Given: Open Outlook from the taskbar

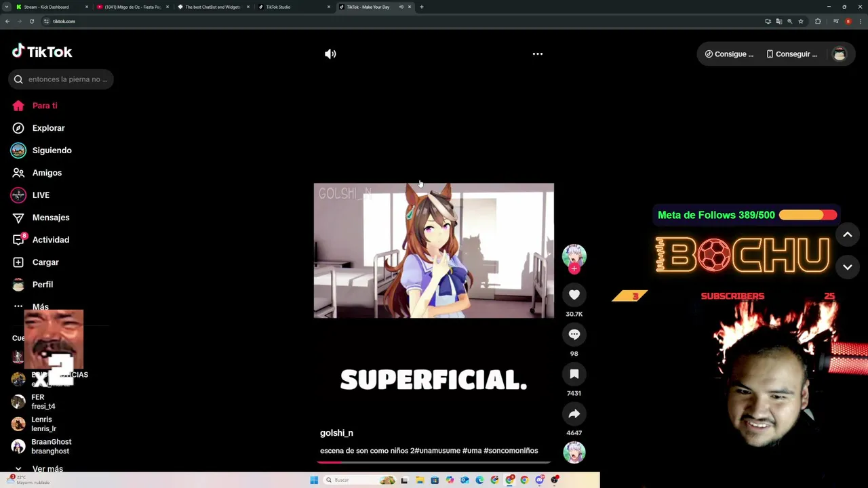Looking at the screenshot, I should (x=465, y=480).
